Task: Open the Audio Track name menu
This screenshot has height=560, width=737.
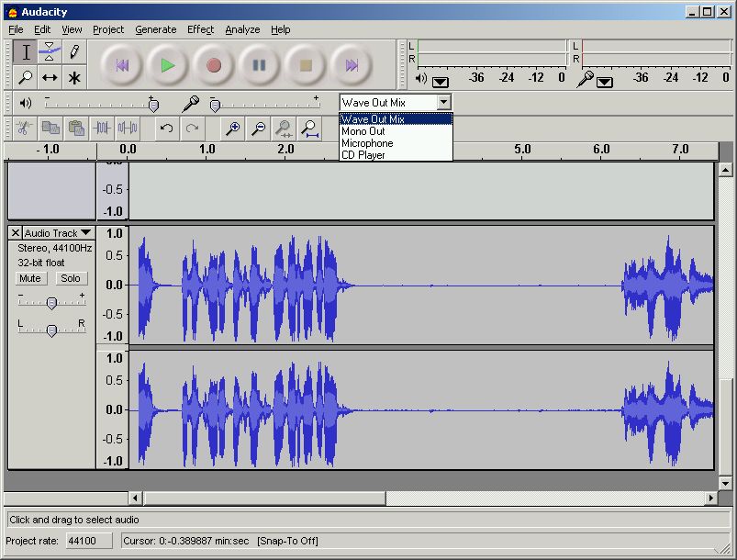Action: [x=57, y=233]
